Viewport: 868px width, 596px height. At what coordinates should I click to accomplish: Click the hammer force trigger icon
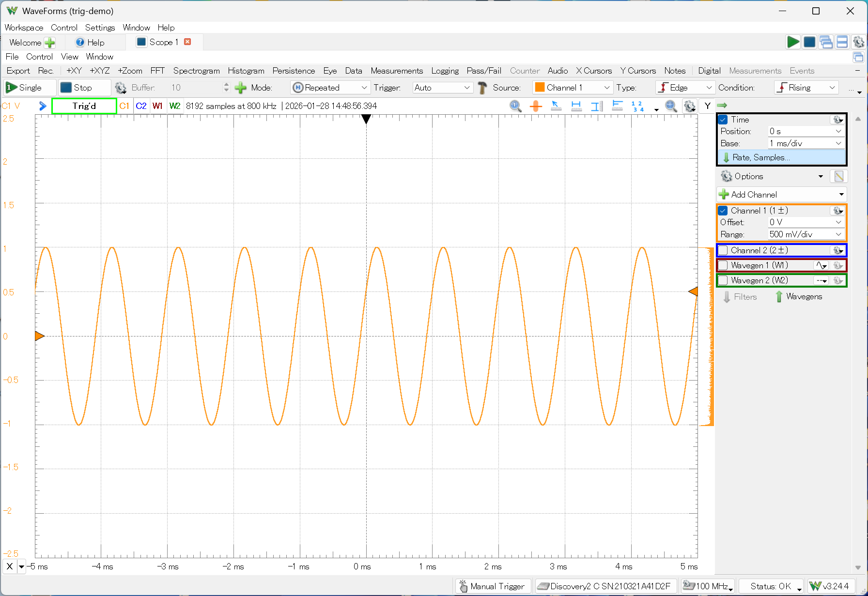click(482, 88)
